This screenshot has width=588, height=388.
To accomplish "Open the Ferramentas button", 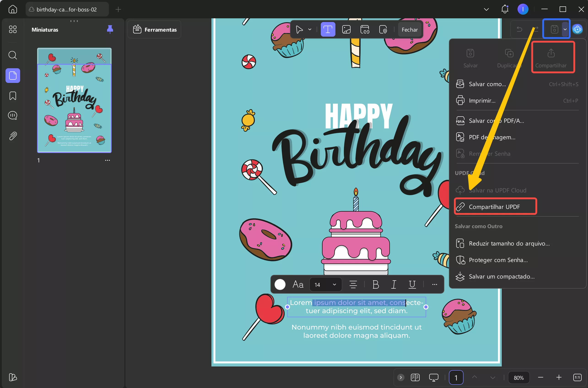I will 155,30.
